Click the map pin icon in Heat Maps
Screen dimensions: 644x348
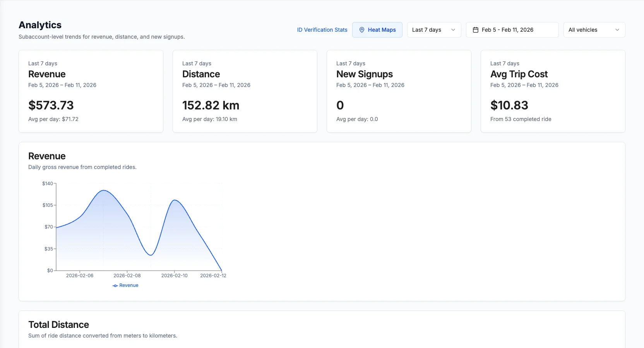point(362,30)
